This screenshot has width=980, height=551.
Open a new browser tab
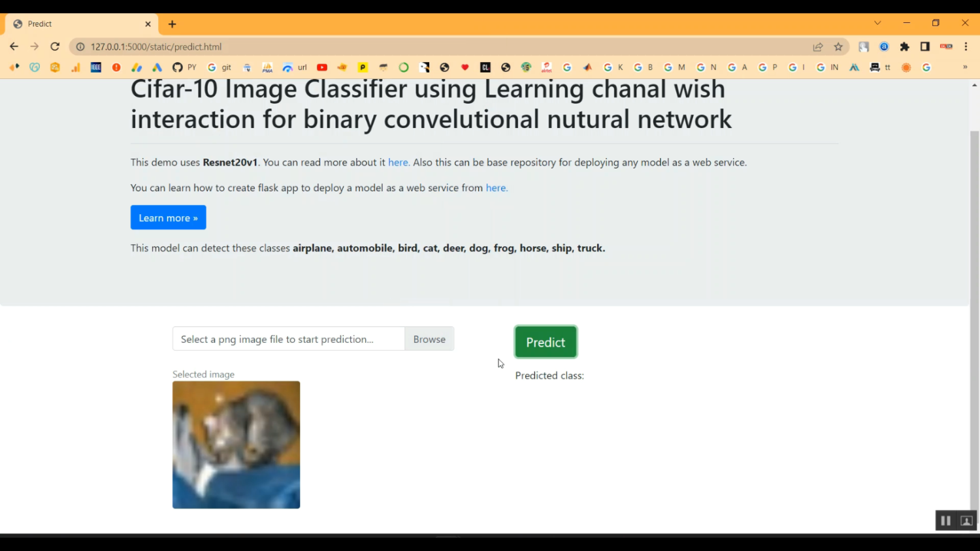click(172, 24)
